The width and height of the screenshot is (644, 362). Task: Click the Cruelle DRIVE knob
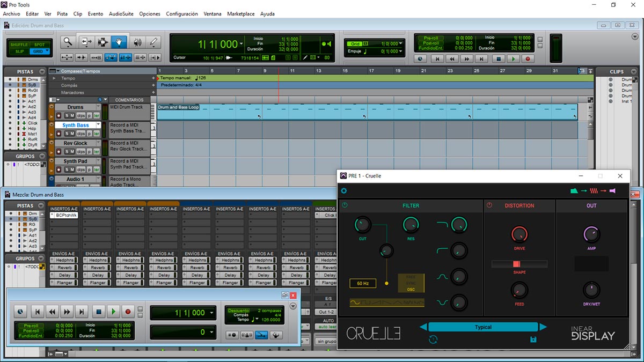click(519, 234)
